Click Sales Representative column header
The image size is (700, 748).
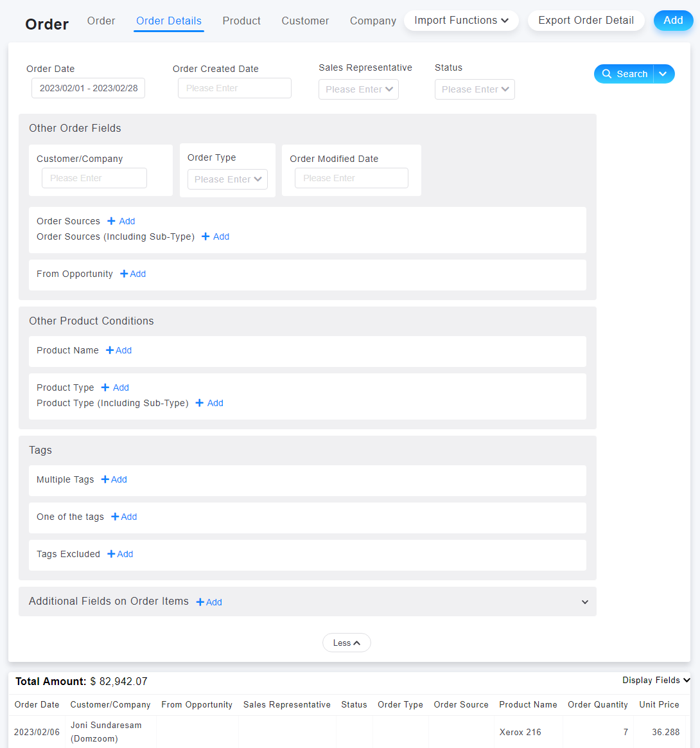[286, 704]
